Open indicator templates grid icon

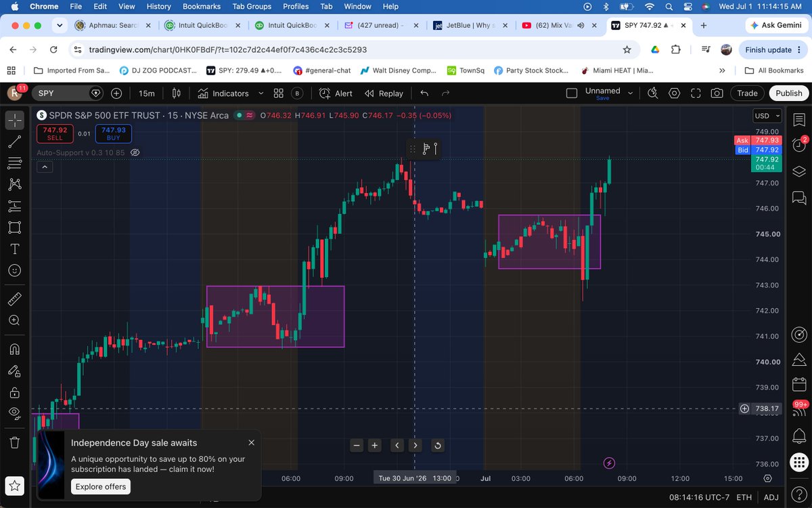279,93
